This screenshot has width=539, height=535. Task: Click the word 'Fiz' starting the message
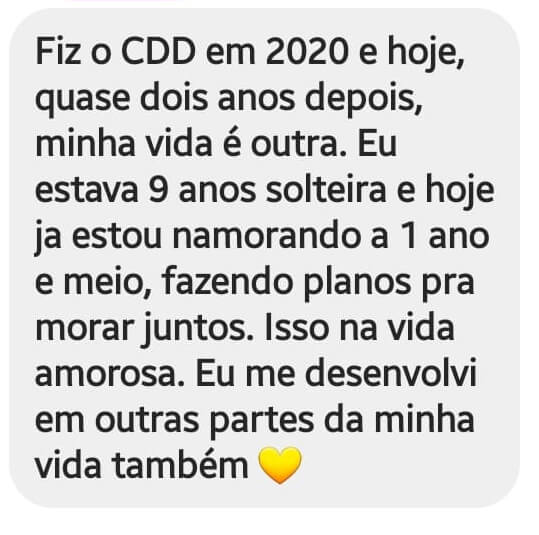pos(58,52)
